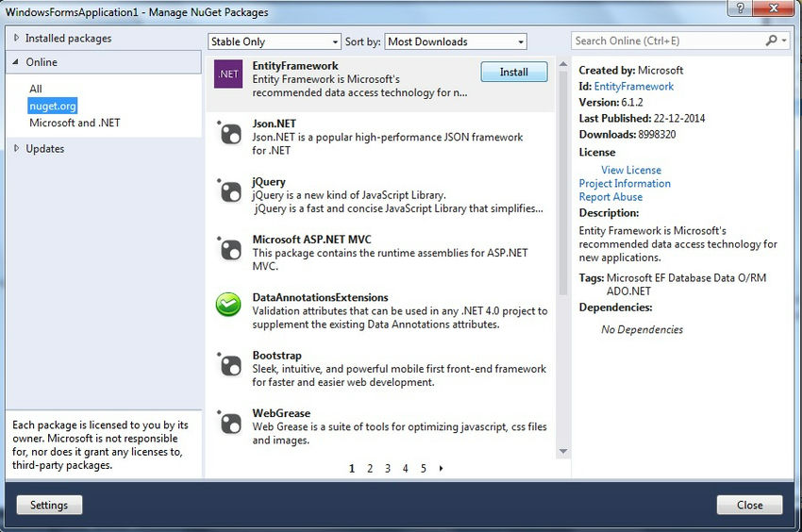Click the Version 6.1.2 text
This screenshot has height=532, width=802.
[x=610, y=102]
